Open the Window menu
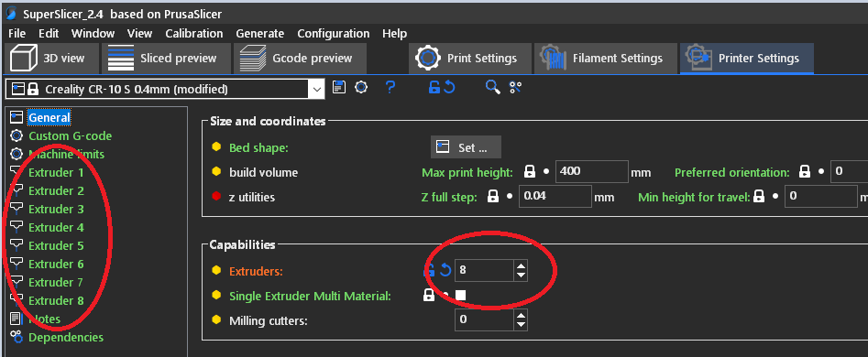Viewport: 868px width, 357px height. point(93,34)
